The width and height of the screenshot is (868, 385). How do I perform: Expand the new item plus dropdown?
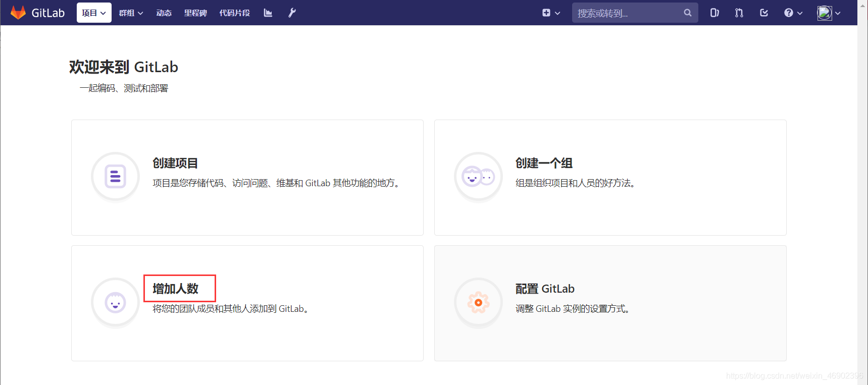click(551, 13)
